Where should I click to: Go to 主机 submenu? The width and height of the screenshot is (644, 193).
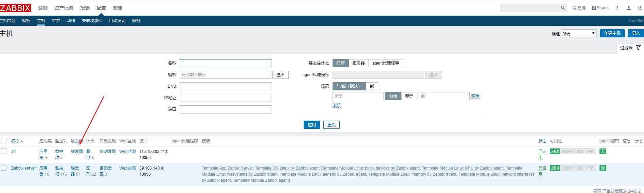point(41,21)
